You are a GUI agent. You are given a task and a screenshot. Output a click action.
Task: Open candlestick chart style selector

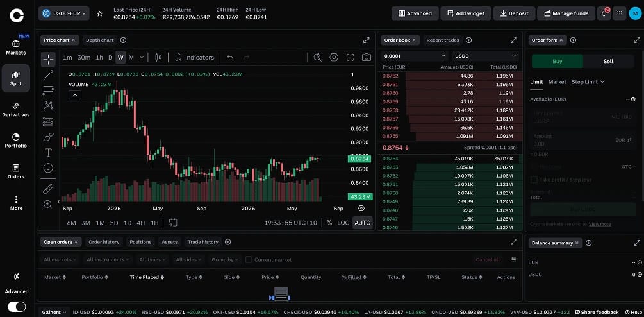(158, 58)
